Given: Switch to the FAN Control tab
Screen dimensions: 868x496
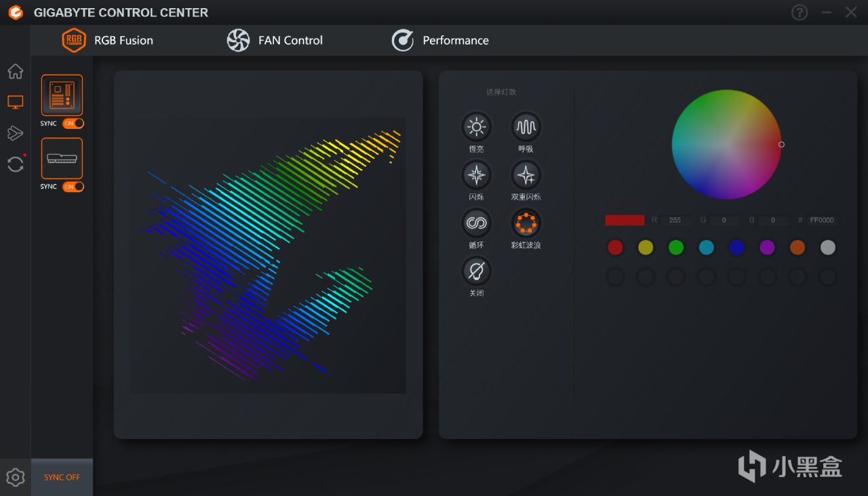Looking at the screenshot, I should [275, 40].
